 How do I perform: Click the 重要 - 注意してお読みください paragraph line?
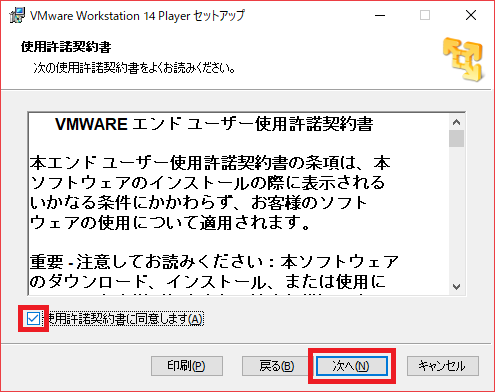coord(214,262)
